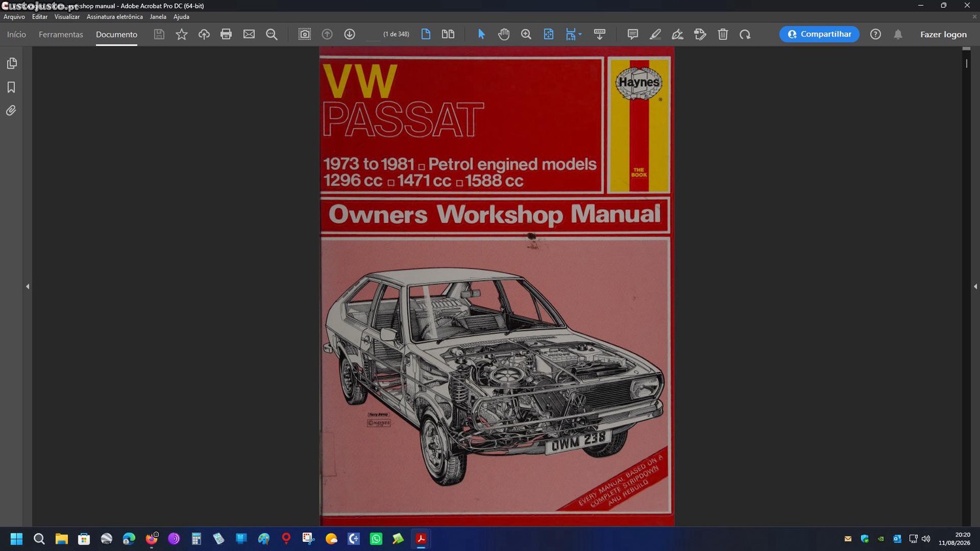980x551 pixels.
Task: Open the Editar menu
Action: pyautogui.click(x=40, y=17)
